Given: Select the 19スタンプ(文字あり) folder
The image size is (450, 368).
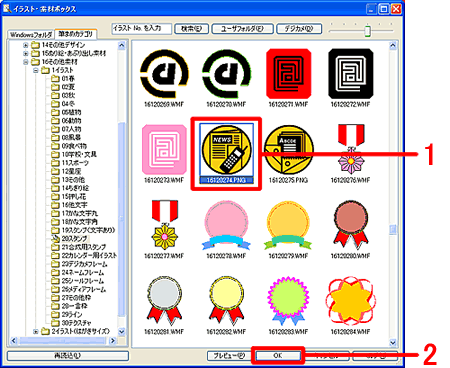Looking at the screenshot, I should click(x=83, y=230).
